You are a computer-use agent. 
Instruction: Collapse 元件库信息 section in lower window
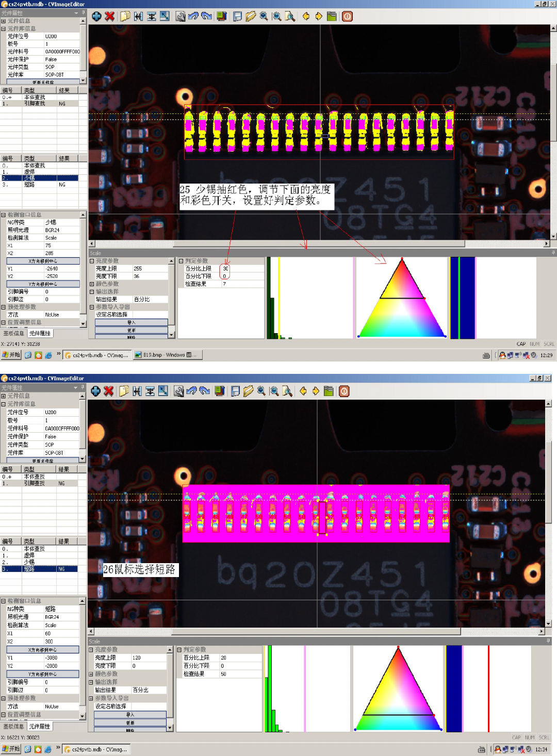3,404
